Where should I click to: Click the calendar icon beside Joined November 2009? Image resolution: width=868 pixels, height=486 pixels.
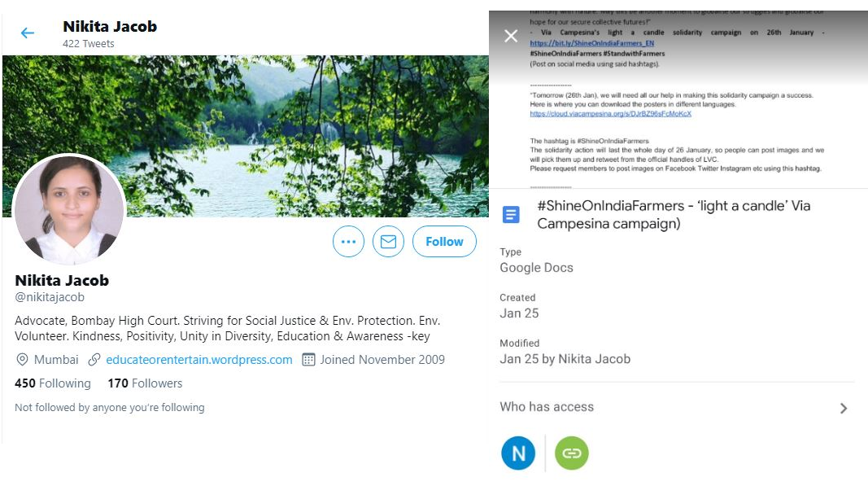click(308, 360)
